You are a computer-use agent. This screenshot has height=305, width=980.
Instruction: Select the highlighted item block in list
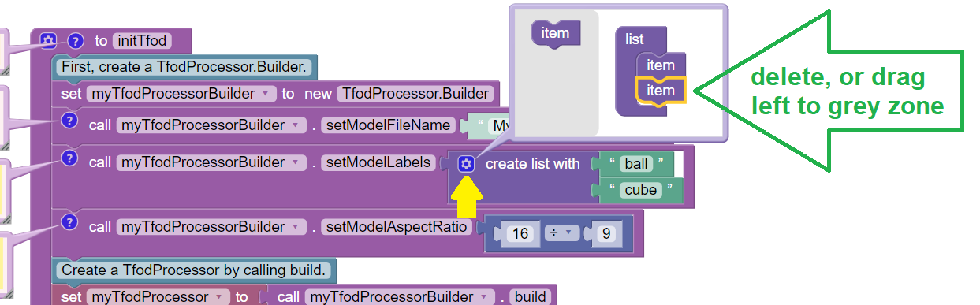661,91
